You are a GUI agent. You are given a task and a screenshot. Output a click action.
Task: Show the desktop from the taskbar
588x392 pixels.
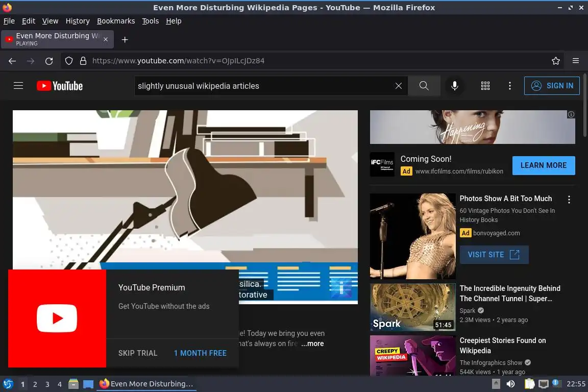[x=88, y=384]
